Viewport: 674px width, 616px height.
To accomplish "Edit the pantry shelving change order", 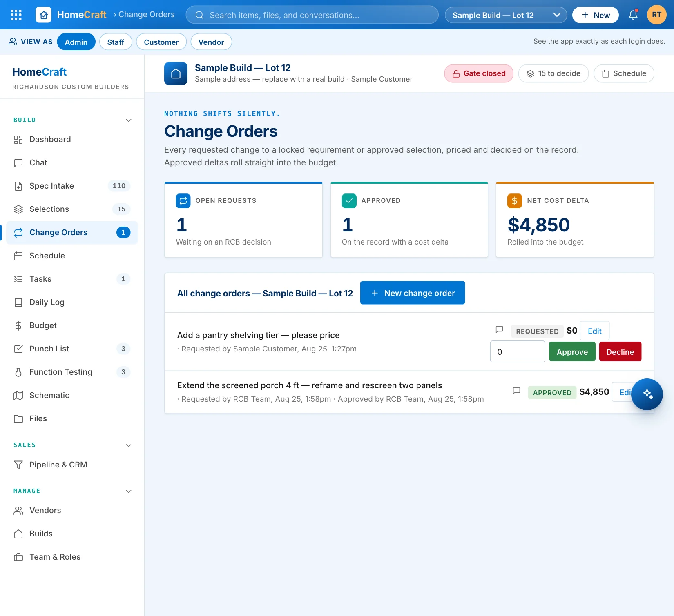I will [595, 331].
